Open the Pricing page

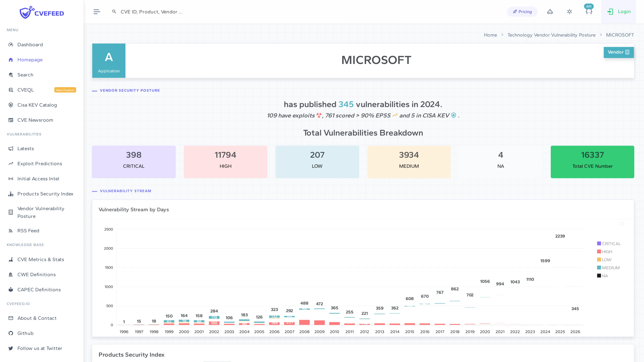[x=522, y=12]
